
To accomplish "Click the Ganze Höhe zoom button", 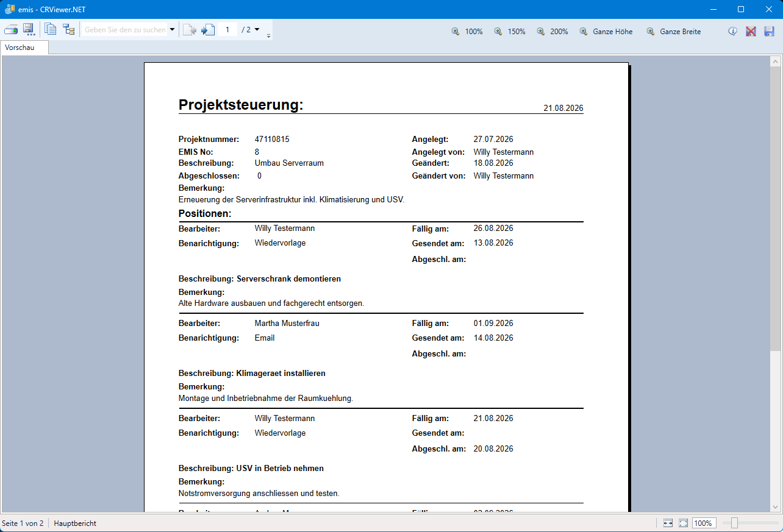I will coord(606,31).
